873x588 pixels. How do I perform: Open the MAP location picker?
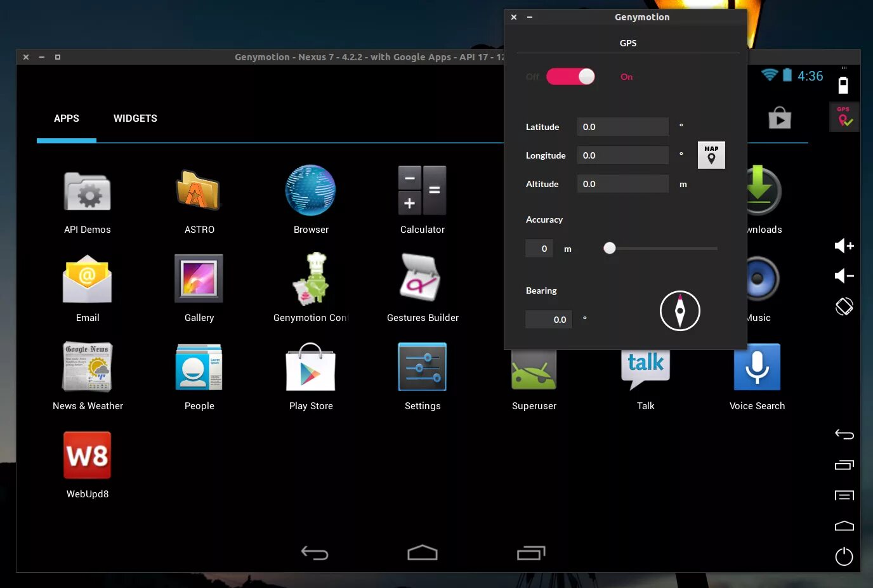pos(711,155)
